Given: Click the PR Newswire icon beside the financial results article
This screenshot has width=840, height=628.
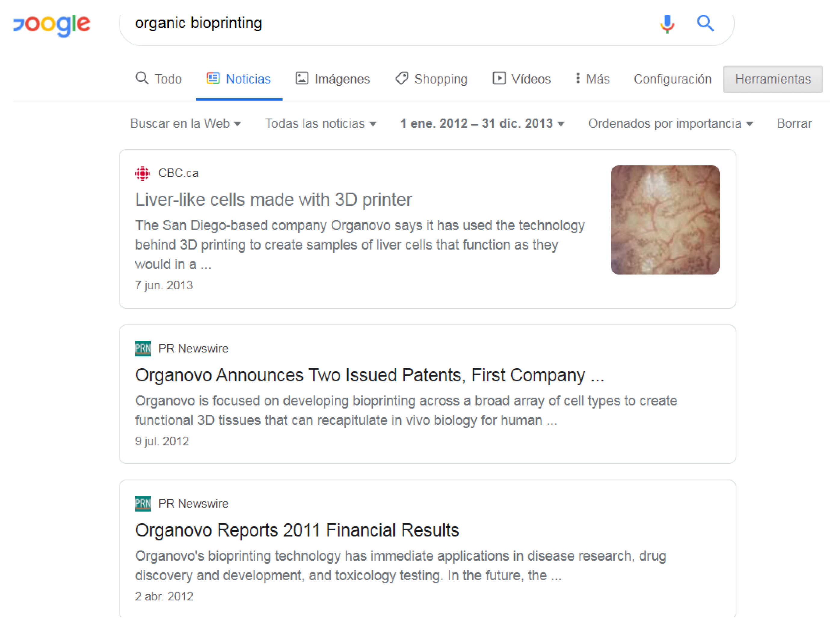Looking at the screenshot, I should [x=143, y=503].
